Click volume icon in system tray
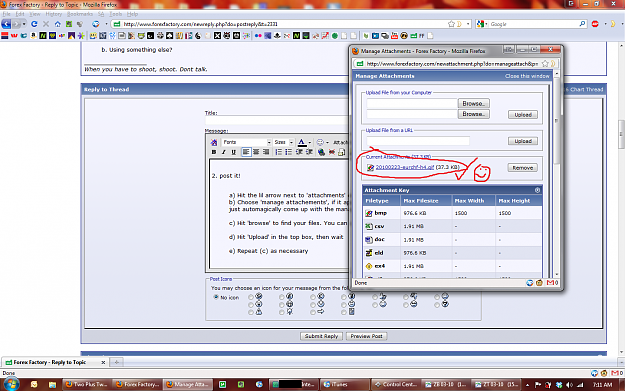 click(x=569, y=385)
